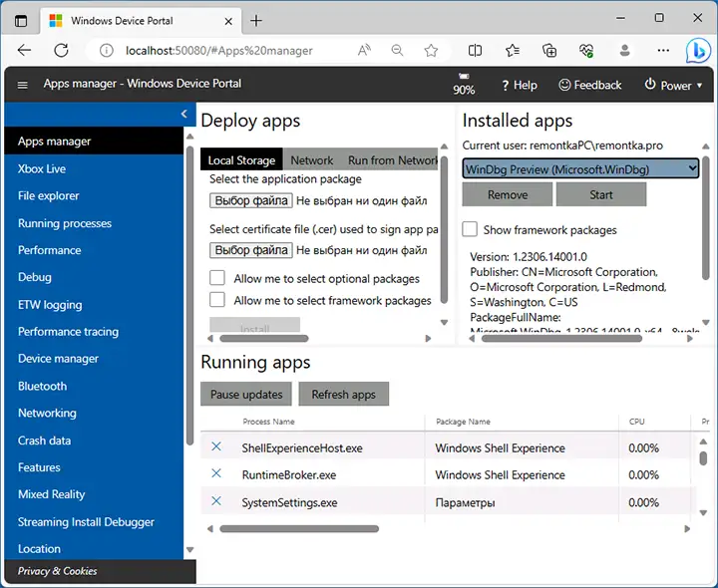View site information icon in address bar
Viewport: 718px width, 588px height.
coord(107,51)
